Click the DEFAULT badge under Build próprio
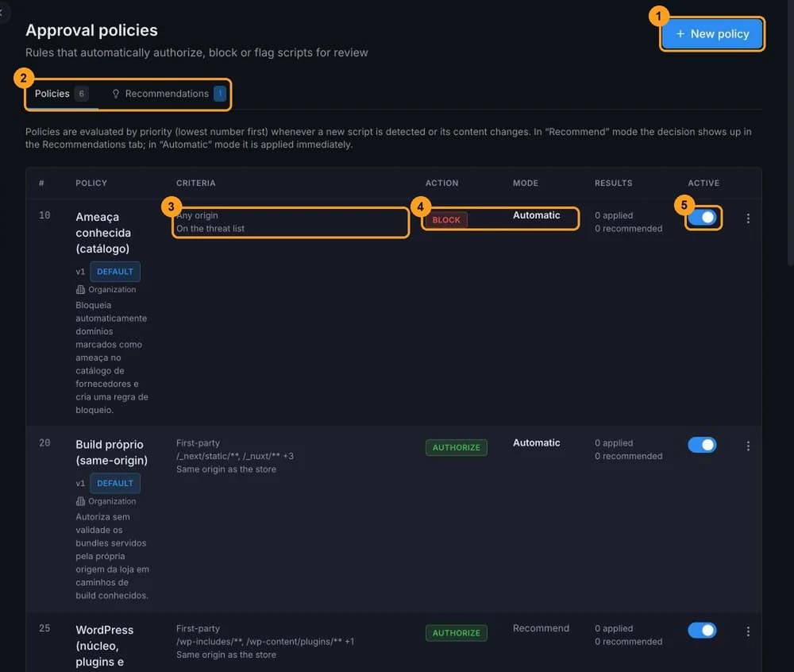 pyautogui.click(x=115, y=483)
